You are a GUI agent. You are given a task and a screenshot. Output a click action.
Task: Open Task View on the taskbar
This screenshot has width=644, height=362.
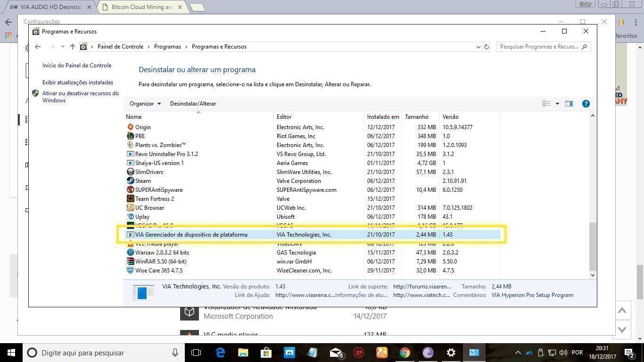click(196, 353)
